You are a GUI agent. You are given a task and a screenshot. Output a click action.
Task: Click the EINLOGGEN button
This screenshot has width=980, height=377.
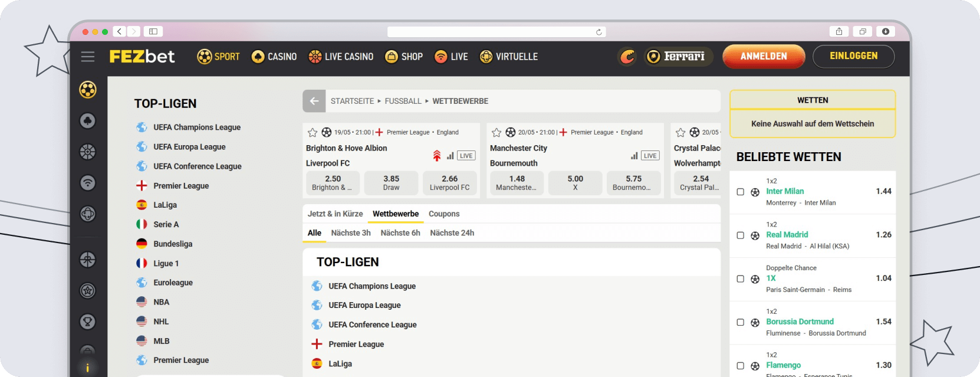point(854,57)
